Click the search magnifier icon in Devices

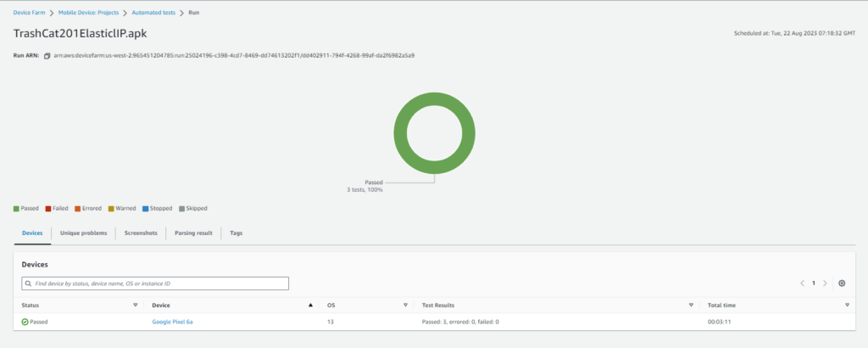pos(28,283)
